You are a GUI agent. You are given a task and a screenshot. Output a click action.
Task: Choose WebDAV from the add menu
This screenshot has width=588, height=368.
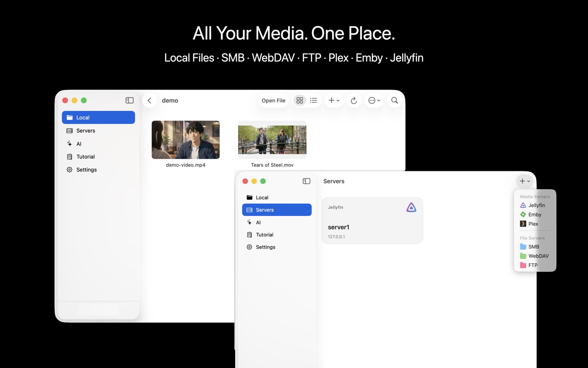[x=535, y=256]
